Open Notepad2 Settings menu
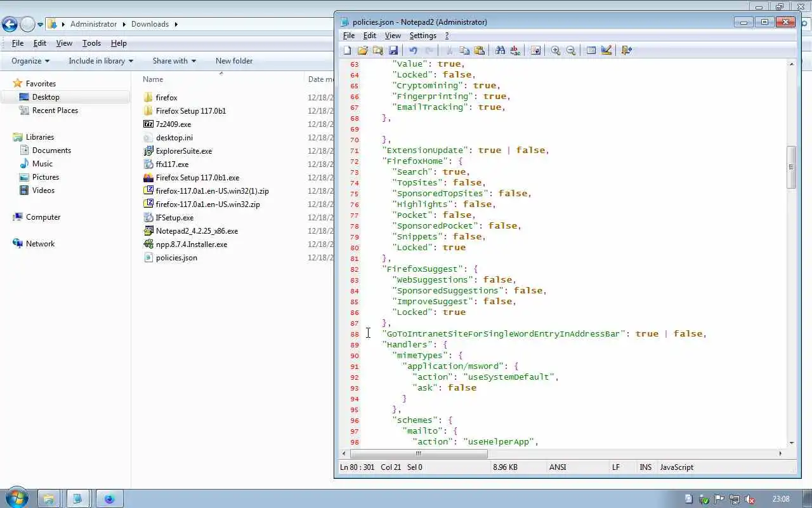 pyautogui.click(x=422, y=36)
